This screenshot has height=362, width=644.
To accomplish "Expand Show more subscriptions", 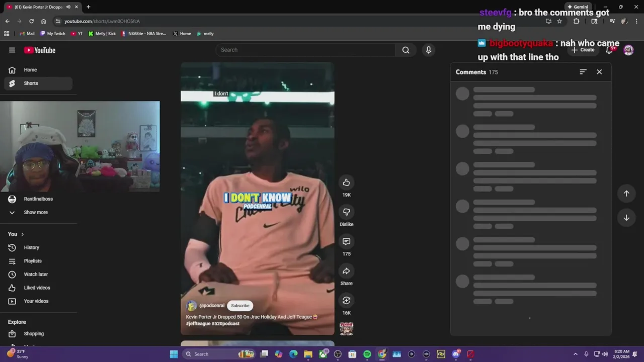I will point(38,212).
